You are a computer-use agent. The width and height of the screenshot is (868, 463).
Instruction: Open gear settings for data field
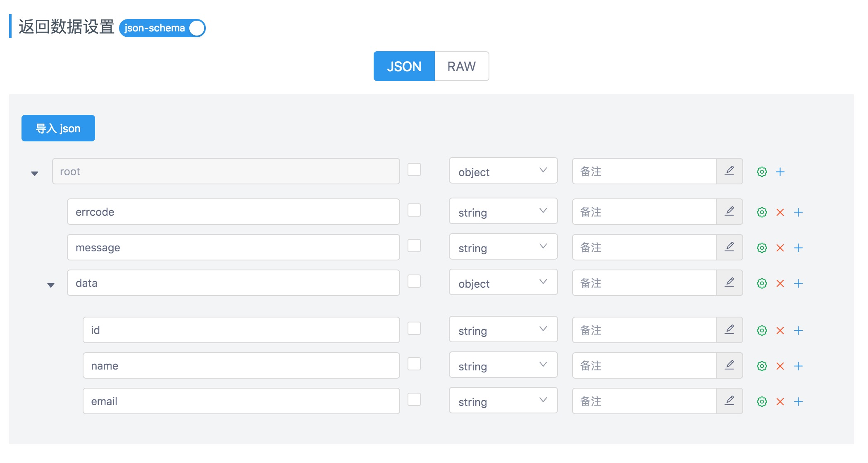762,283
